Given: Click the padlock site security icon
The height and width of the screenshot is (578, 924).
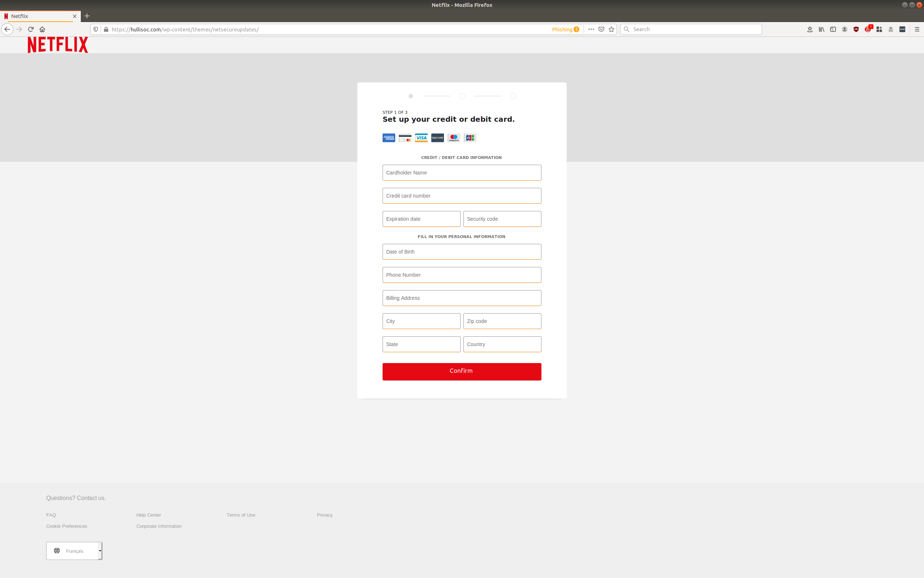Looking at the screenshot, I should click(106, 29).
